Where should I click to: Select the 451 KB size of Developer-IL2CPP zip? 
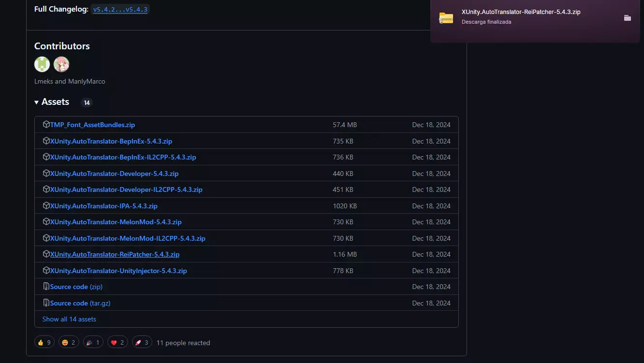pyautogui.click(x=343, y=189)
